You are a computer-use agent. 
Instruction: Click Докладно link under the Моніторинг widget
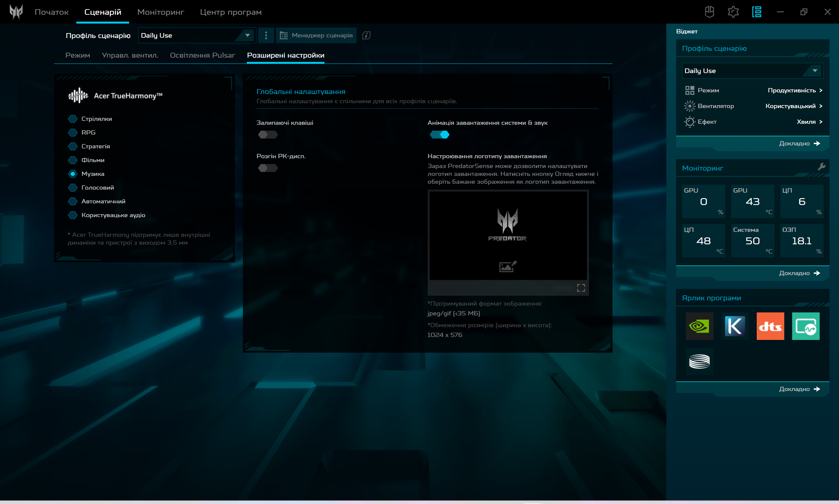[799, 273]
